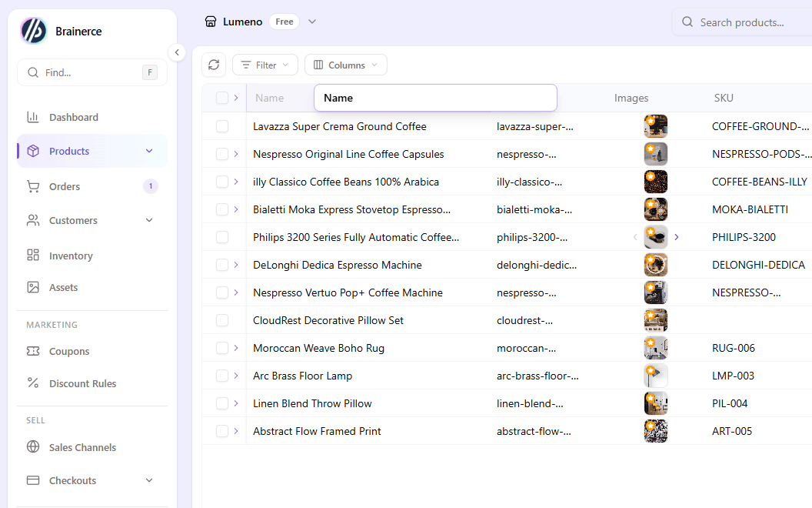Click the floating Name column header
Image resolution: width=812 pixels, height=508 pixels.
[x=435, y=98]
